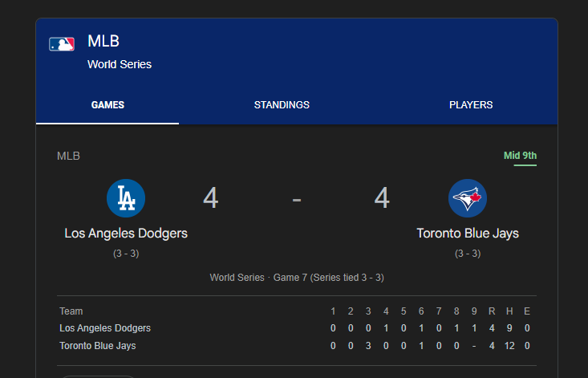Image resolution: width=588 pixels, height=378 pixels.
Task: Click the Toronto Blue Jays logo
Action: point(468,198)
